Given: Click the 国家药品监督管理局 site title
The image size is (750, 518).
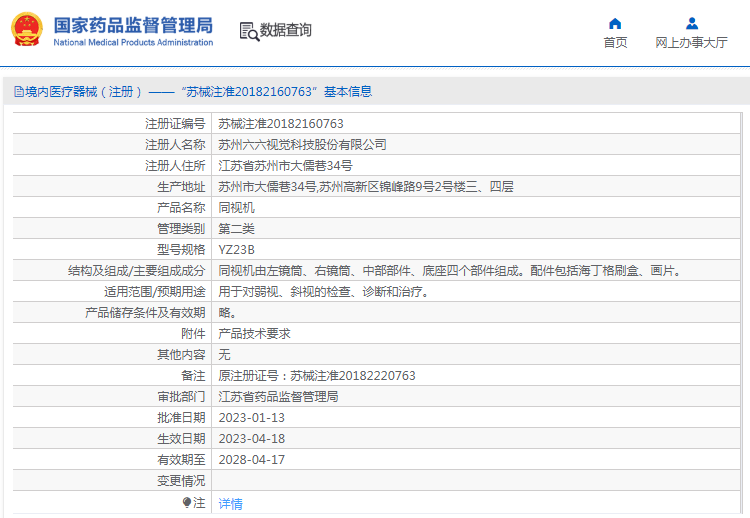Looking at the screenshot, I should pyautogui.click(x=132, y=24).
